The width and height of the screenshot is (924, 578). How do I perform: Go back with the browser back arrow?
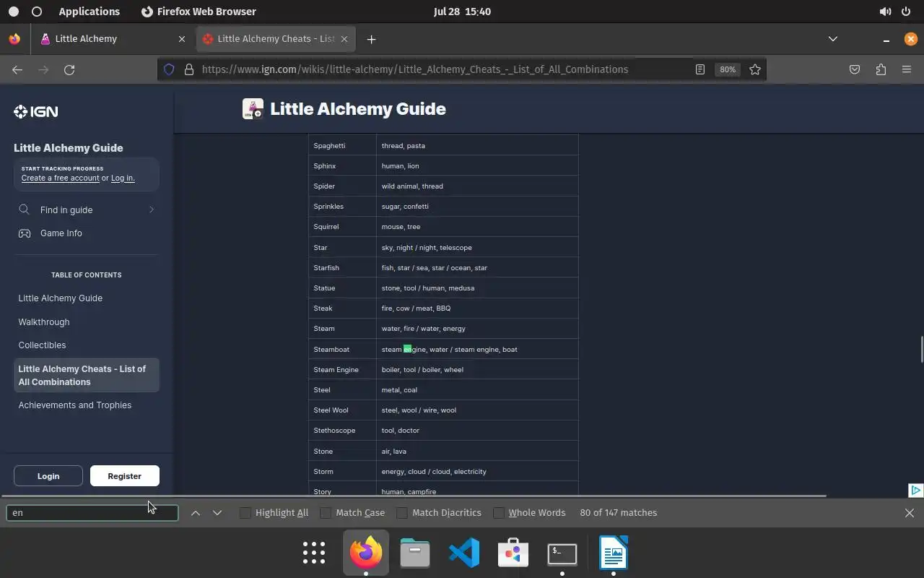pos(17,69)
